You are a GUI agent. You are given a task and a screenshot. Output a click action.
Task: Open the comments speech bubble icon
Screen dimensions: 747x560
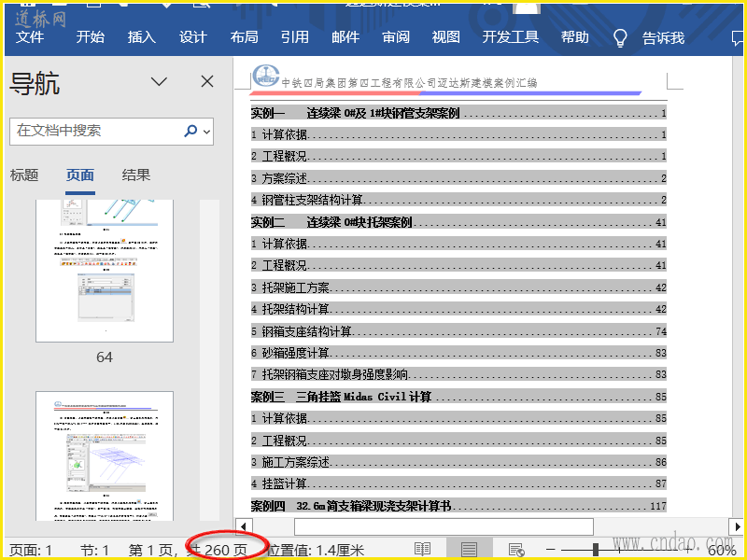[x=738, y=37]
